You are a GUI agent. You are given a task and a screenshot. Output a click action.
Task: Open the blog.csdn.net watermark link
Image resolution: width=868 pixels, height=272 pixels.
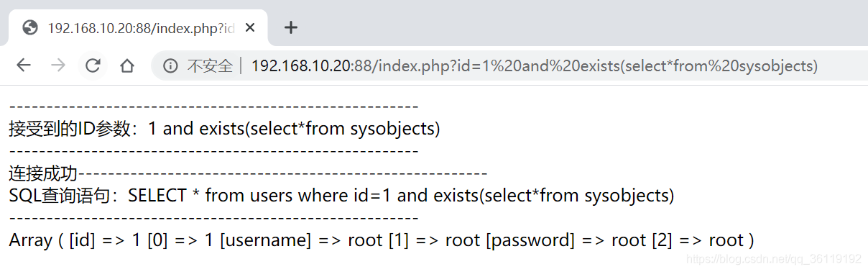(774, 259)
